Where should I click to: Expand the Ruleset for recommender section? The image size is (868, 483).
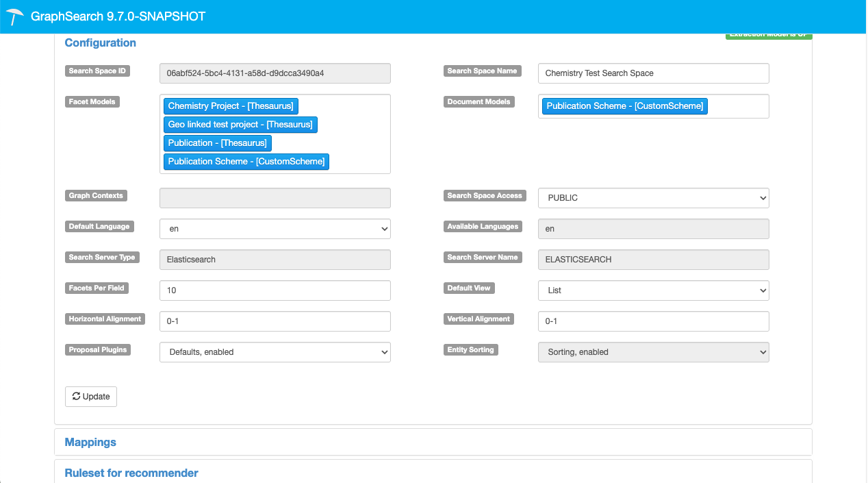click(131, 473)
